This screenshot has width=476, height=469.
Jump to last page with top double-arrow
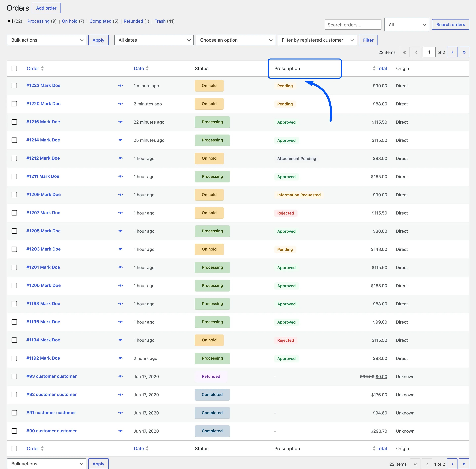pos(464,52)
